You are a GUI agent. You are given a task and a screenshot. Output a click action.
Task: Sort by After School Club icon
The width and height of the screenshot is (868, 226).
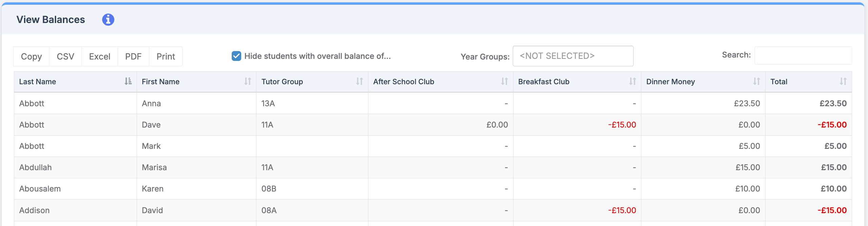point(504,82)
